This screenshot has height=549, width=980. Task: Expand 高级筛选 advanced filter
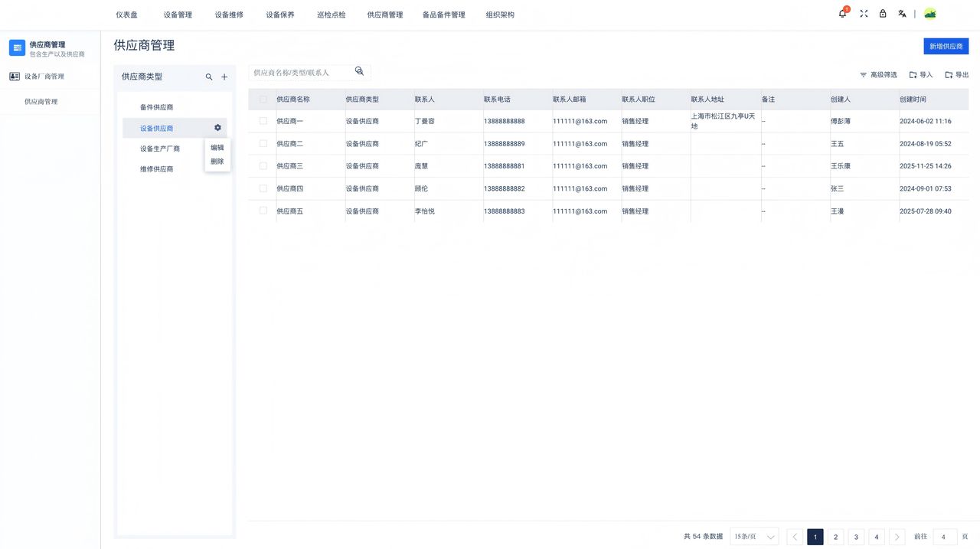coord(878,75)
